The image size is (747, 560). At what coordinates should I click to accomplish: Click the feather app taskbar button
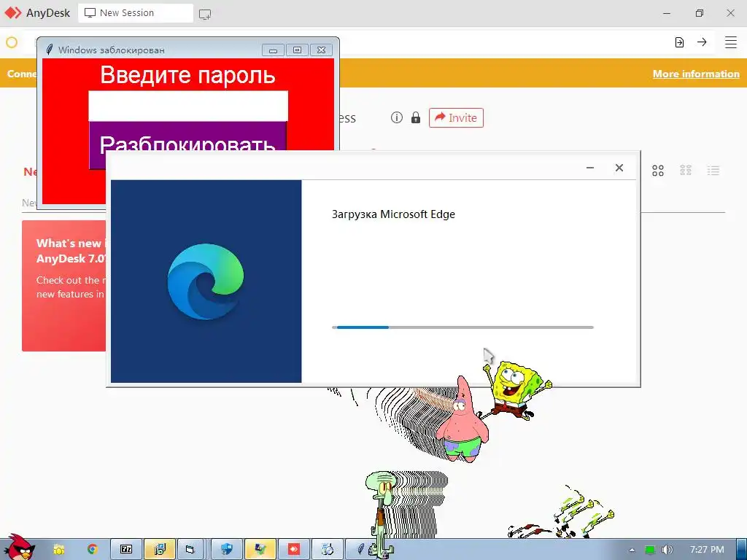360,550
